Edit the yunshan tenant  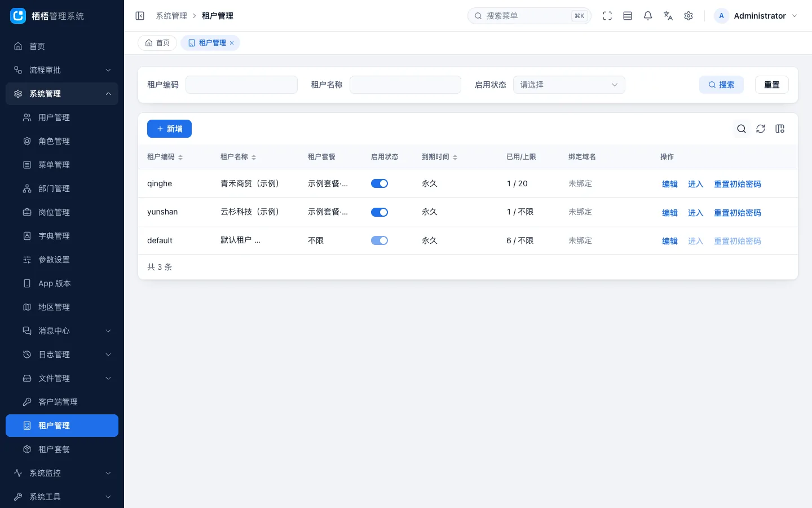[670, 213]
